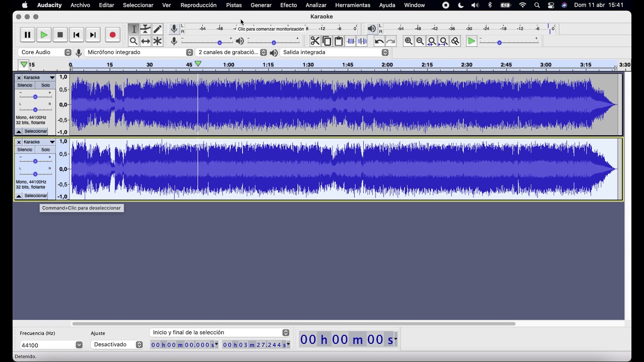
Task: Click the Pause transport button
Action: click(28, 35)
